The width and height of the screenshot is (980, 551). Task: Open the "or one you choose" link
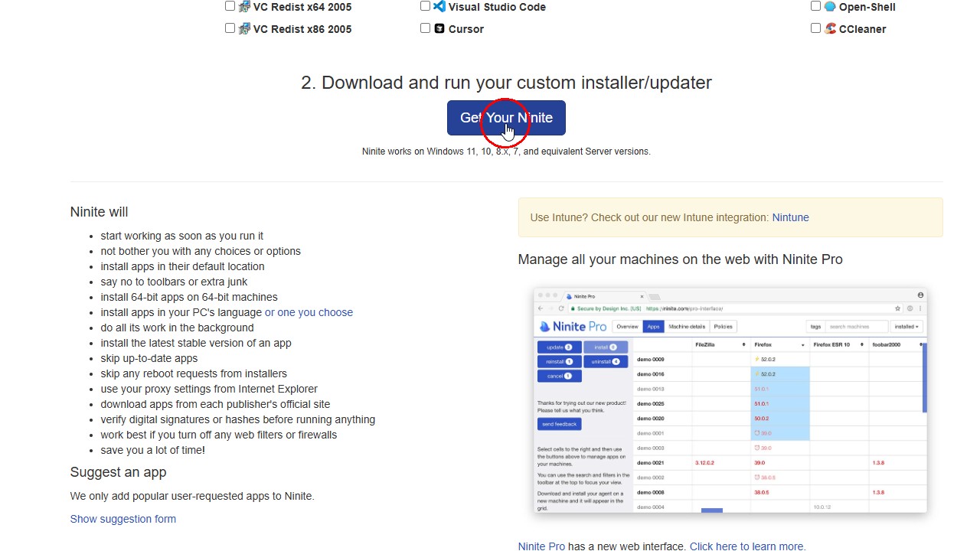pos(309,312)
